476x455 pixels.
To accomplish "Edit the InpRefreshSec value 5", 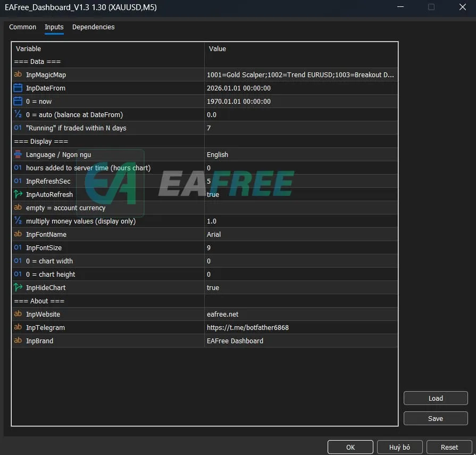I will (x=301, y=181).
